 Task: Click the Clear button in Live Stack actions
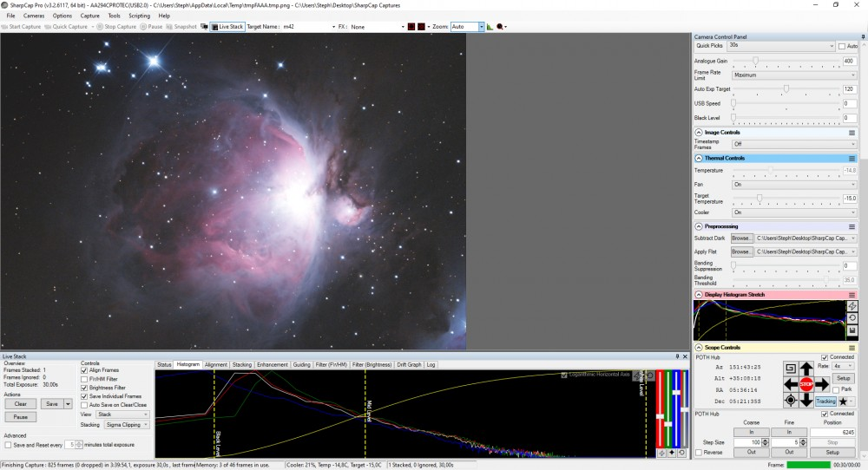click(21, 404)
